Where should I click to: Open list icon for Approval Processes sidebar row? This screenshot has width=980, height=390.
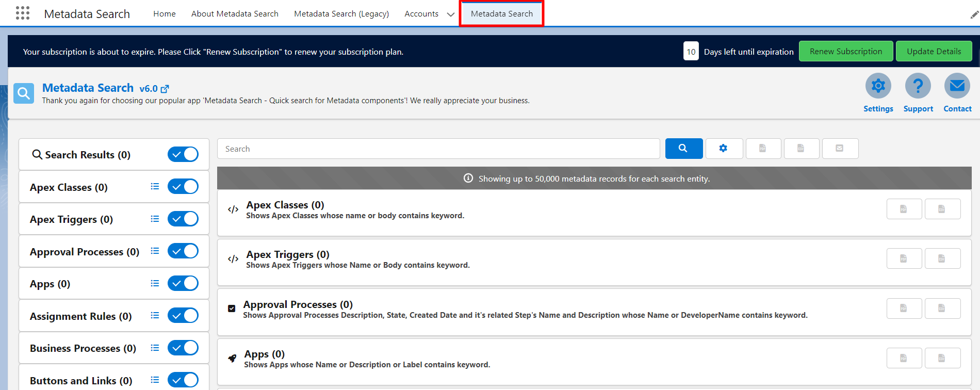(x=155, y=251)
